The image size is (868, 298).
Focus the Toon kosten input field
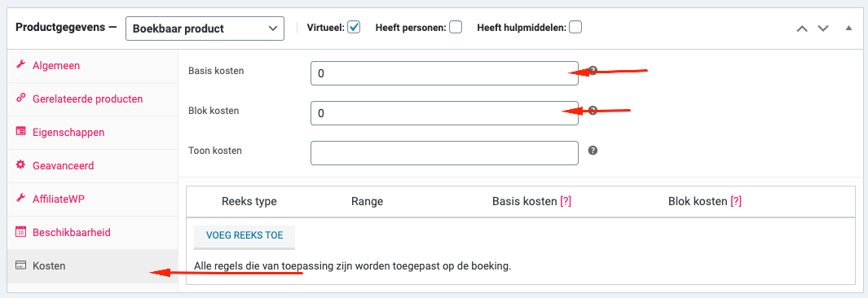(444, 153)
